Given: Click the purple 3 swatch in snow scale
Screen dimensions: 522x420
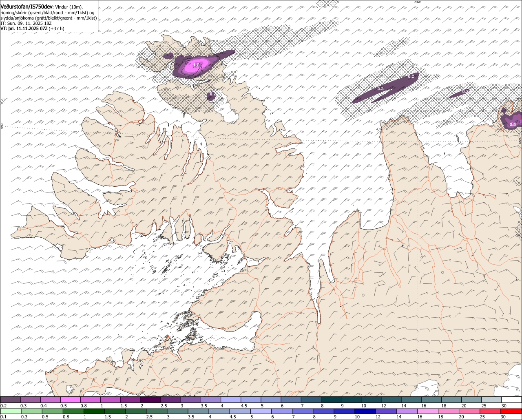Looking at the screenshot, I should (x=190, y=400).
